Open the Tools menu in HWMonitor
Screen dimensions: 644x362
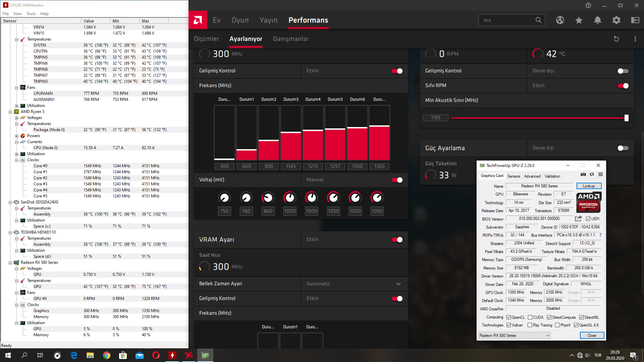31,14
